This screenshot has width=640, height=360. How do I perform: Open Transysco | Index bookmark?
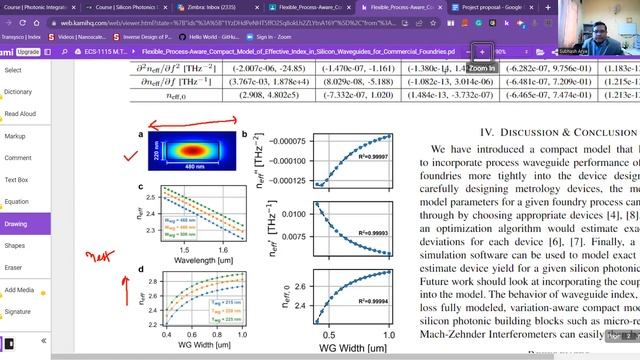20,37
